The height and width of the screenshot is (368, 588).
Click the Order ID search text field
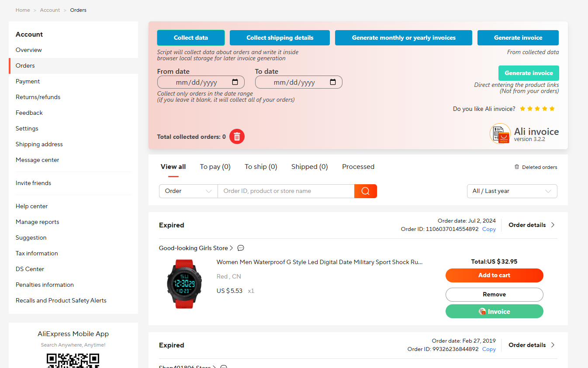pyautogui.click(x=286, y=191)
